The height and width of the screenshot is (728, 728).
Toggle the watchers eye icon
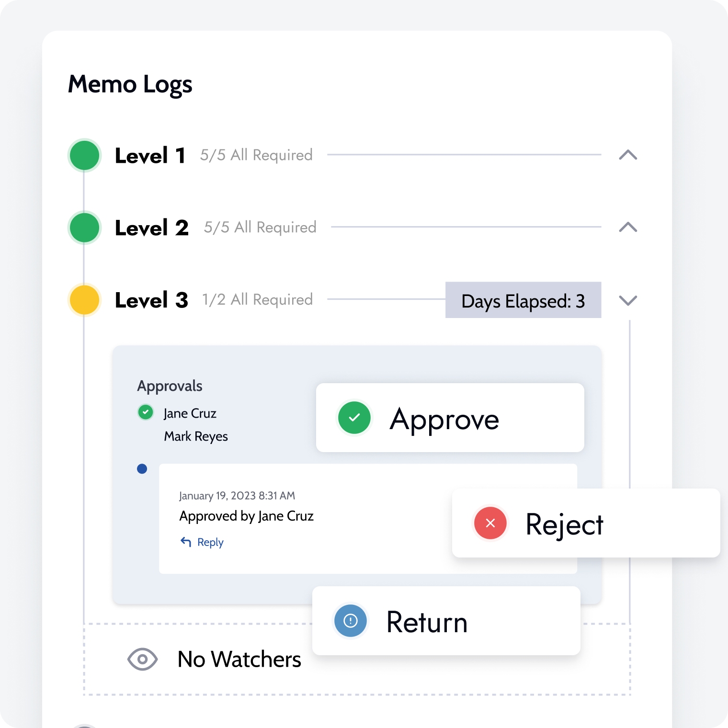[x=142, y=659]
